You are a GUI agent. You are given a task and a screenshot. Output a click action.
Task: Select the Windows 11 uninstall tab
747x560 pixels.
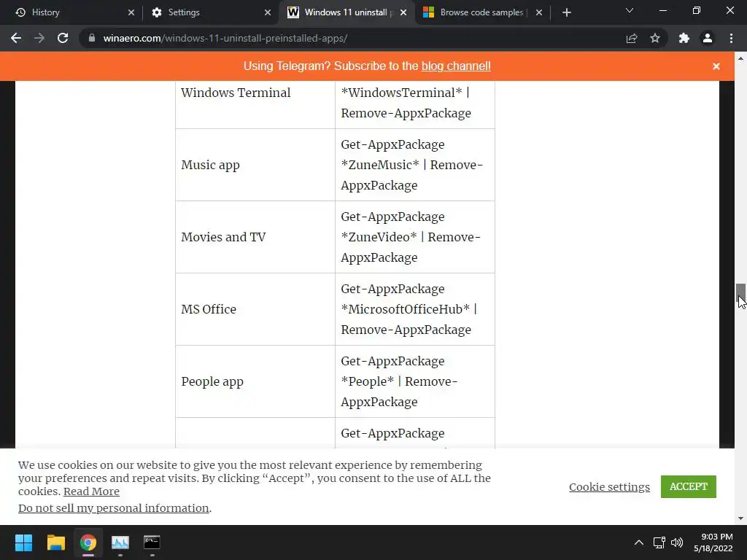click(346, 12)
